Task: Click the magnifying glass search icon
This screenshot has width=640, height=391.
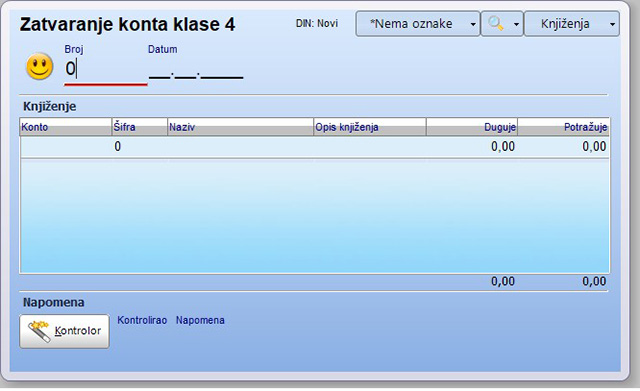Action: point(496,24)
